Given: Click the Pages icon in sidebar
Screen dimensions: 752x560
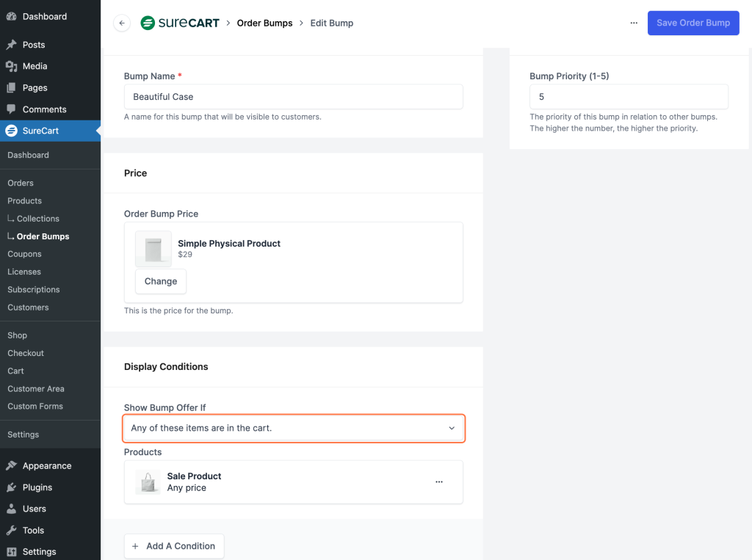Looking at the screenshot, I should [12, 88].
